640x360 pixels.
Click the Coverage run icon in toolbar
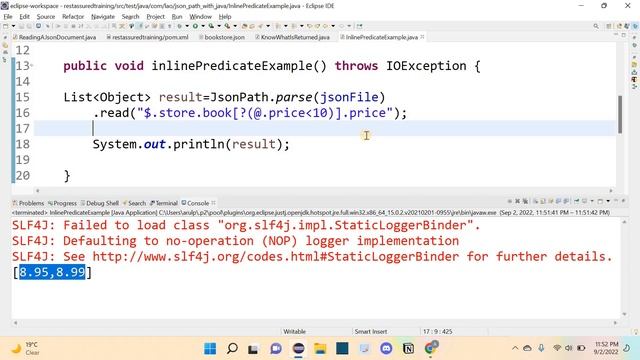pos(211,26)
